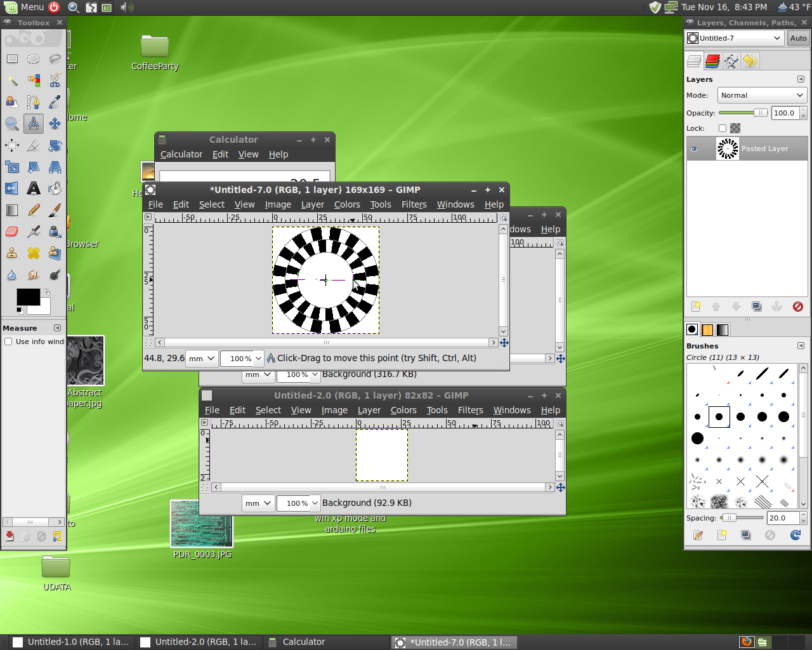Toggle visibility of Pasted Layer
812x650 pixels.
pos(694,149)
